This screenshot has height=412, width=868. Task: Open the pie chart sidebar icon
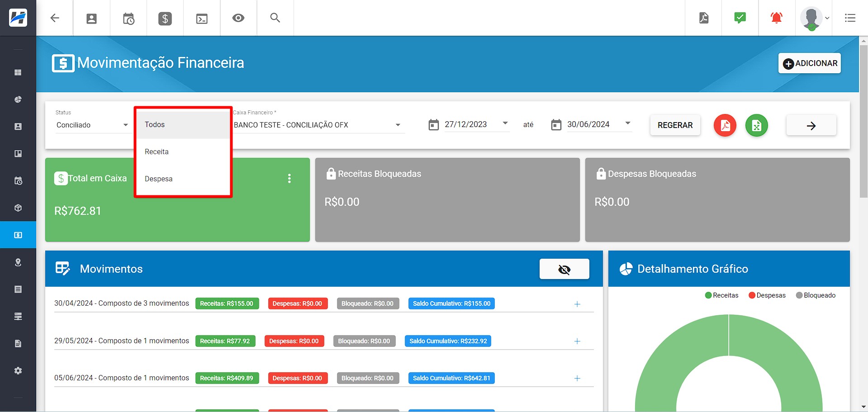point(18,99)
